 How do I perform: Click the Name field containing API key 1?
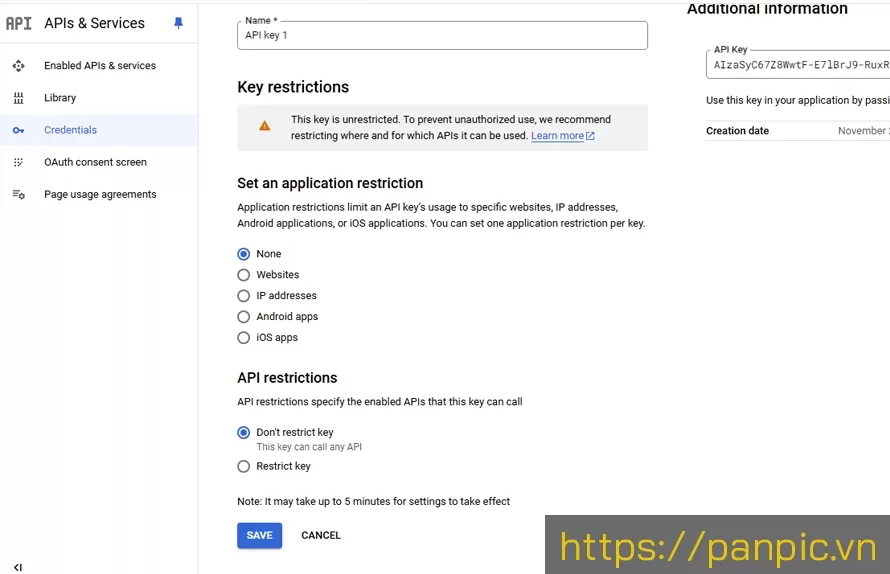tap(442, 35)
